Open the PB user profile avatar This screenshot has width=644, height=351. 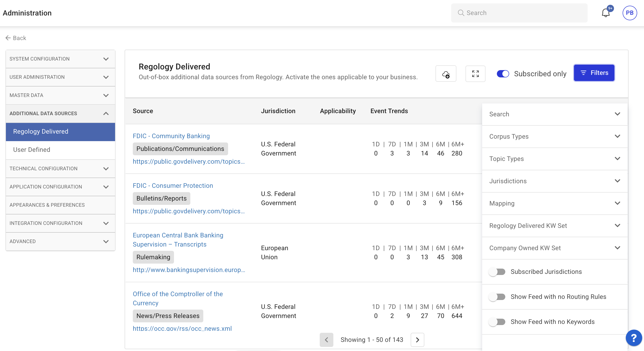tap(629, 13)
